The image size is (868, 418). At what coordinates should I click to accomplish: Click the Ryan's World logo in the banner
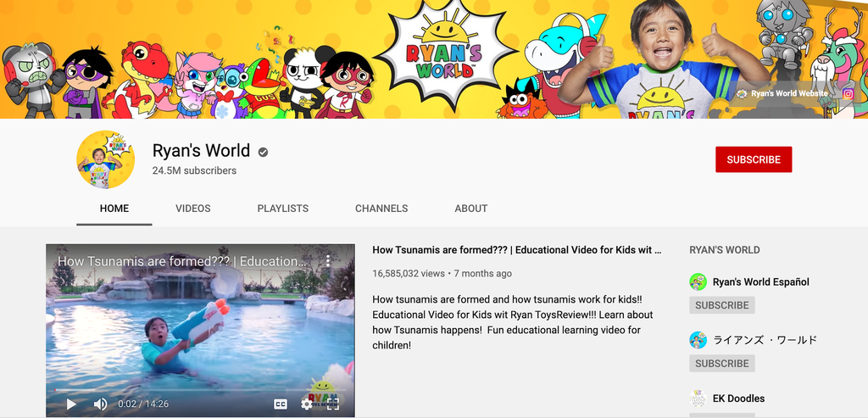coord(447,52)
